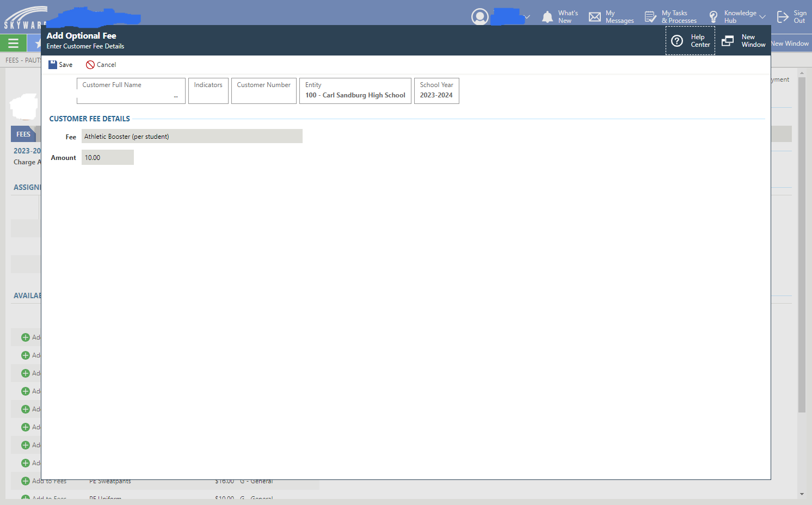Click the Cancel button label
This screenshot has width=812, height=505.
(107, 65)
